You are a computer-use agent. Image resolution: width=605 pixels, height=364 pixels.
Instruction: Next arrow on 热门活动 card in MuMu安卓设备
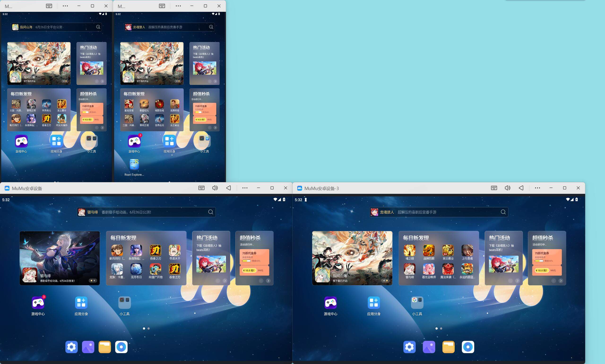(x=225, y=281)
